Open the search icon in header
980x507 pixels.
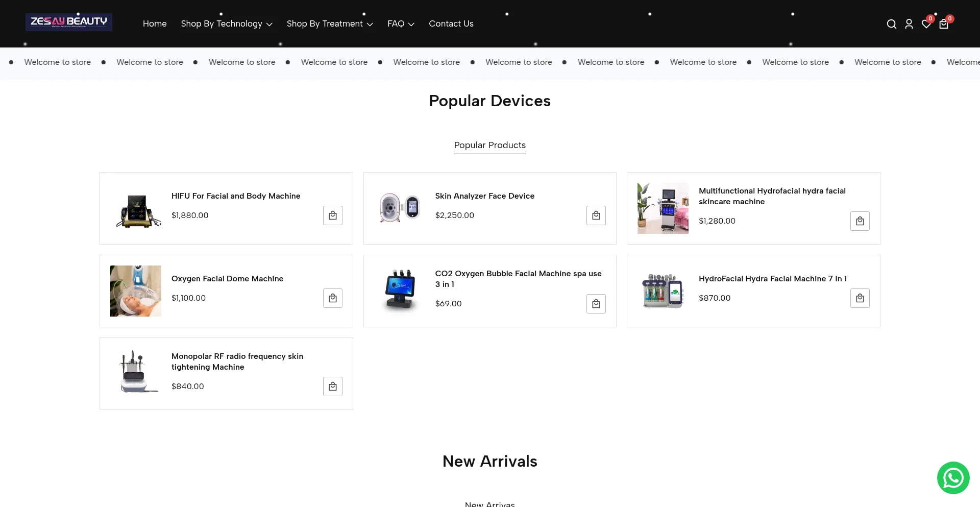click(x=891, y=24)
